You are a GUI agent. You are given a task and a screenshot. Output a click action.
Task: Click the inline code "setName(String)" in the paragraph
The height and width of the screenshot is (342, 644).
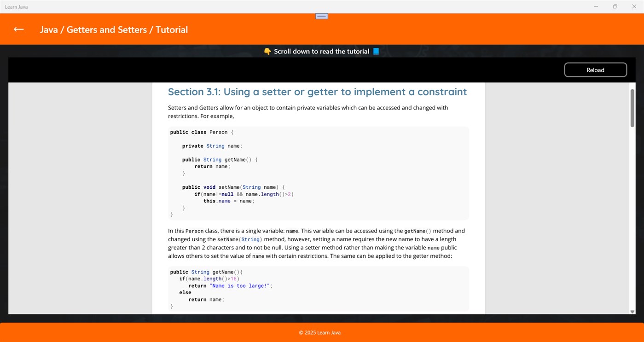tap(239, 239)
